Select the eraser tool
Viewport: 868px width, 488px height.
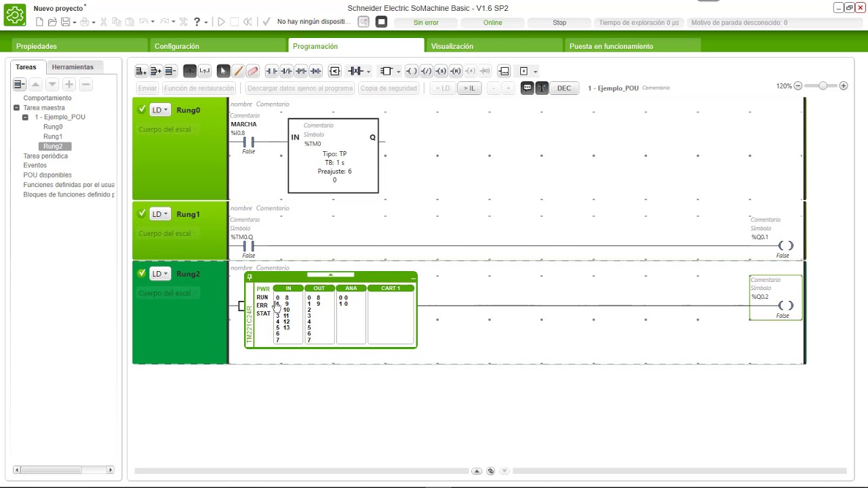coord(253,71)
